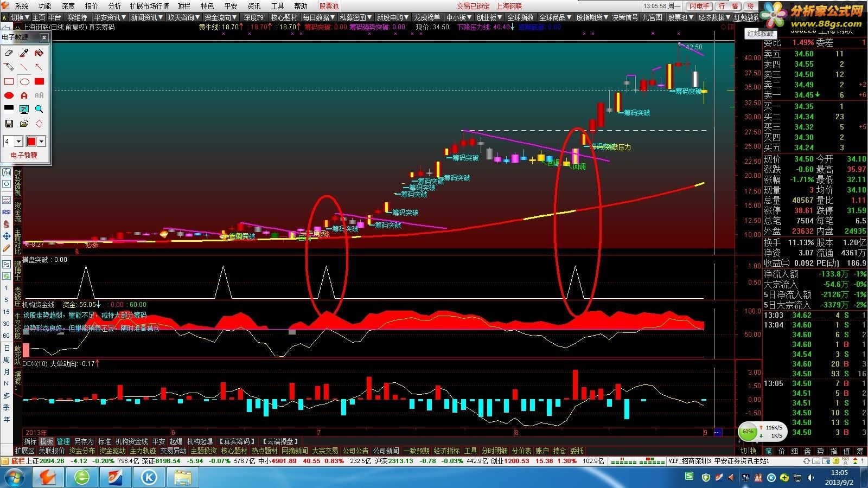This screenshot has height=488, width=868.
Task: Open the 资金分布 bottom tab
Action: 82,451
